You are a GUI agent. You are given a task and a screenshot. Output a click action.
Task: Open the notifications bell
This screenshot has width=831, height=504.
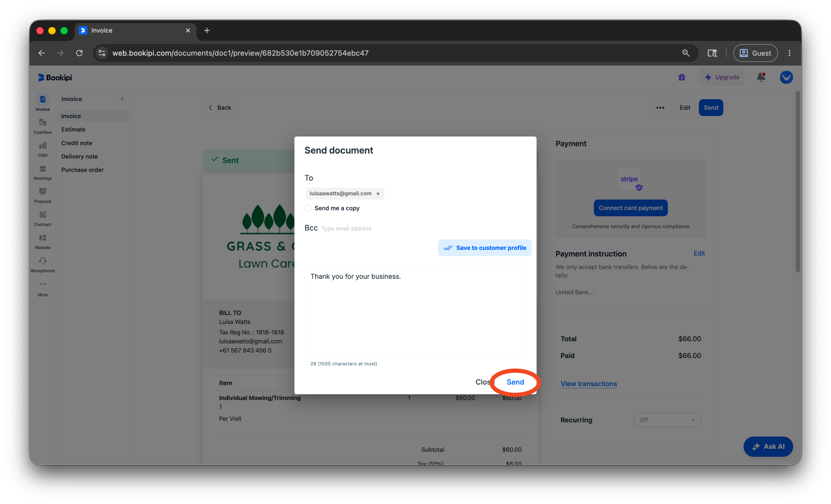tap(761, 77)
